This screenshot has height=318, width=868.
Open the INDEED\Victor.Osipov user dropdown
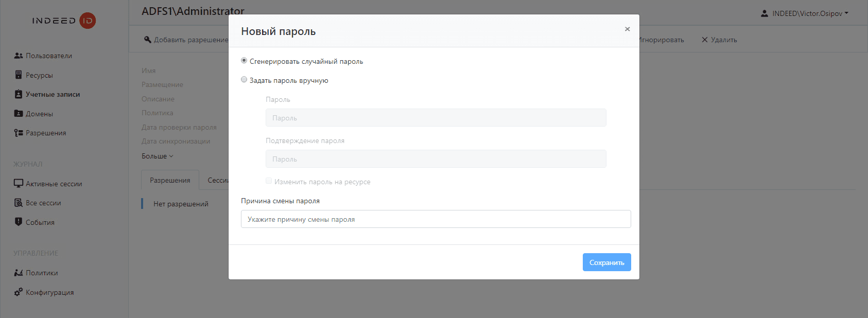pos(805,13)
